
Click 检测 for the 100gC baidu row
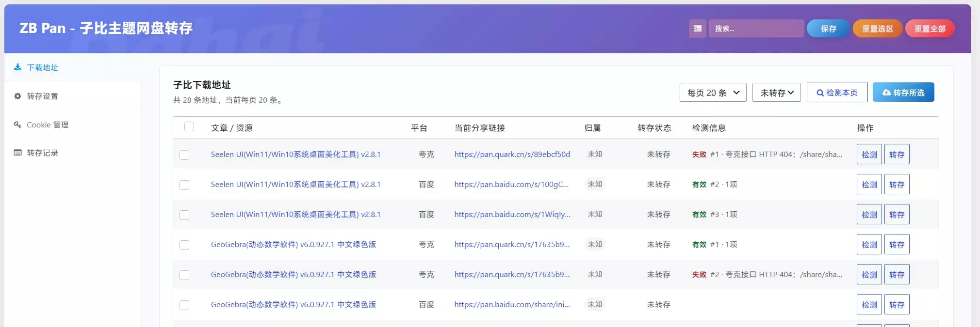click(x=869, y=185)
